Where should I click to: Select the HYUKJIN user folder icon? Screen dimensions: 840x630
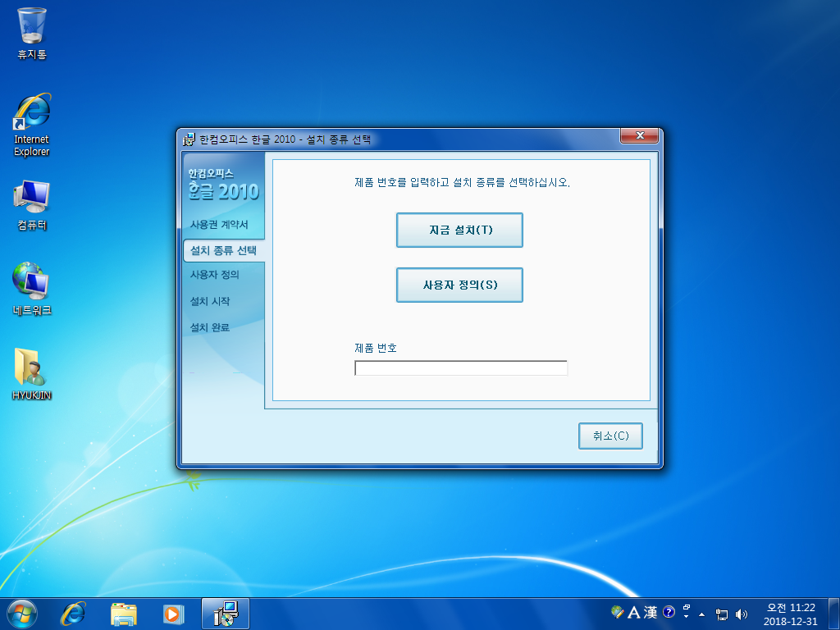coord(32,374)
